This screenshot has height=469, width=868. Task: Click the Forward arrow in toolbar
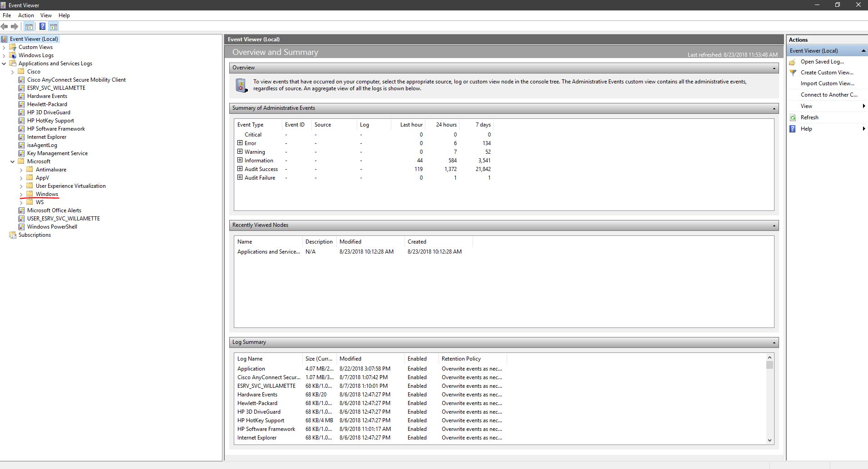coord(15,26)
